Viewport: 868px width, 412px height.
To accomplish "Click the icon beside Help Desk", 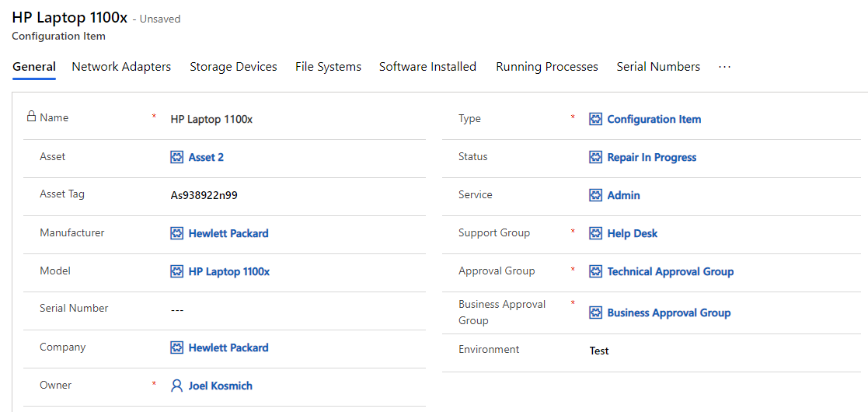I will 596,234.
